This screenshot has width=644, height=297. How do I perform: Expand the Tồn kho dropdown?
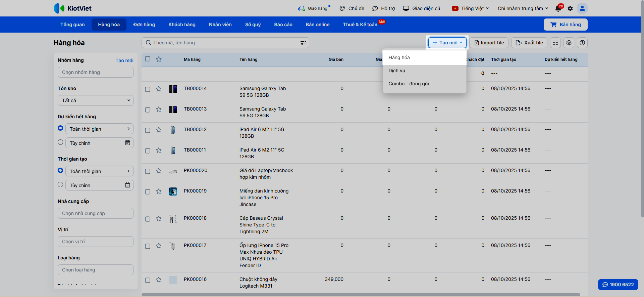96,100
